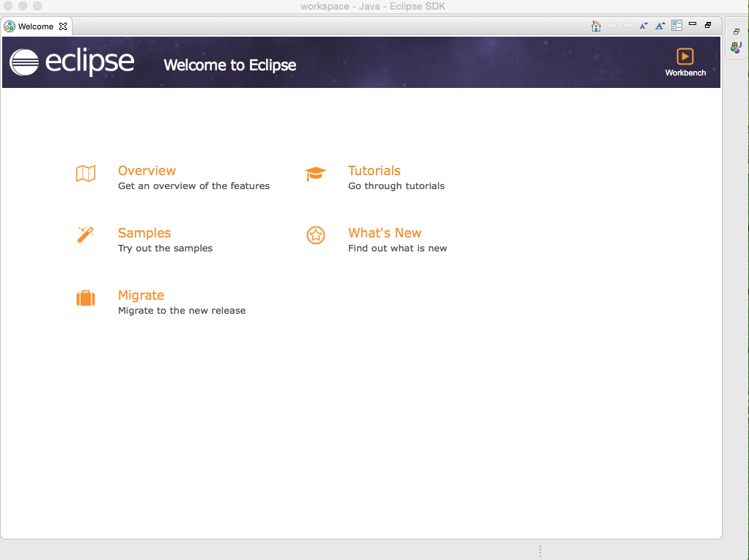Click the Tutorials graduation cap icon
This screenshot has height=560, width=749.
tap(316, 174)
